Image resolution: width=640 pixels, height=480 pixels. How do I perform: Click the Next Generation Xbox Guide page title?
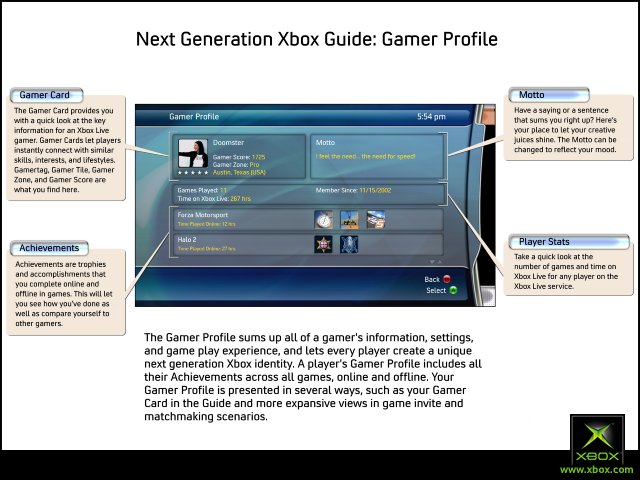pos(317,40)
